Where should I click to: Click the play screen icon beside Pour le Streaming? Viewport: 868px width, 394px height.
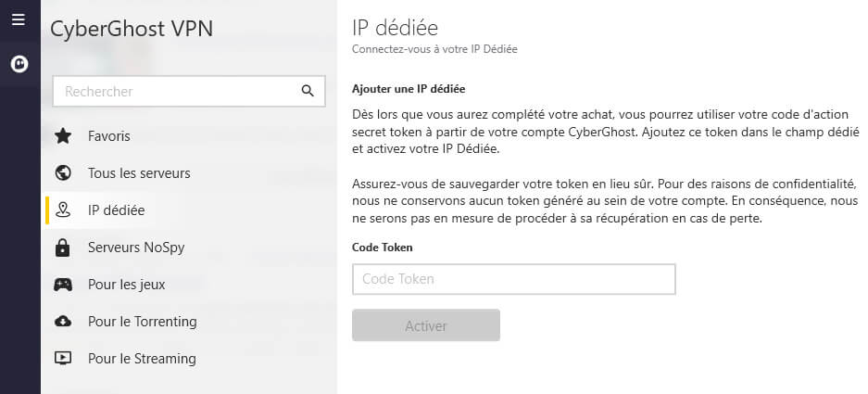tap(63, 359)
